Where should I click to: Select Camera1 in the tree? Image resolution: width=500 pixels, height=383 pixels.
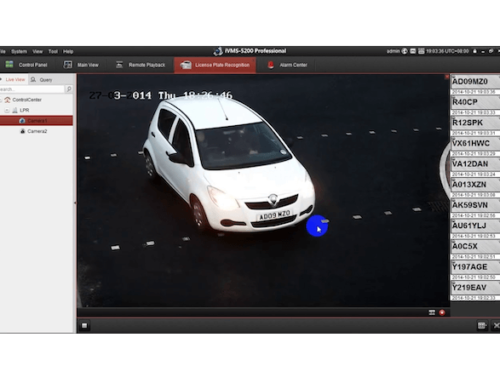pos(36,121)
